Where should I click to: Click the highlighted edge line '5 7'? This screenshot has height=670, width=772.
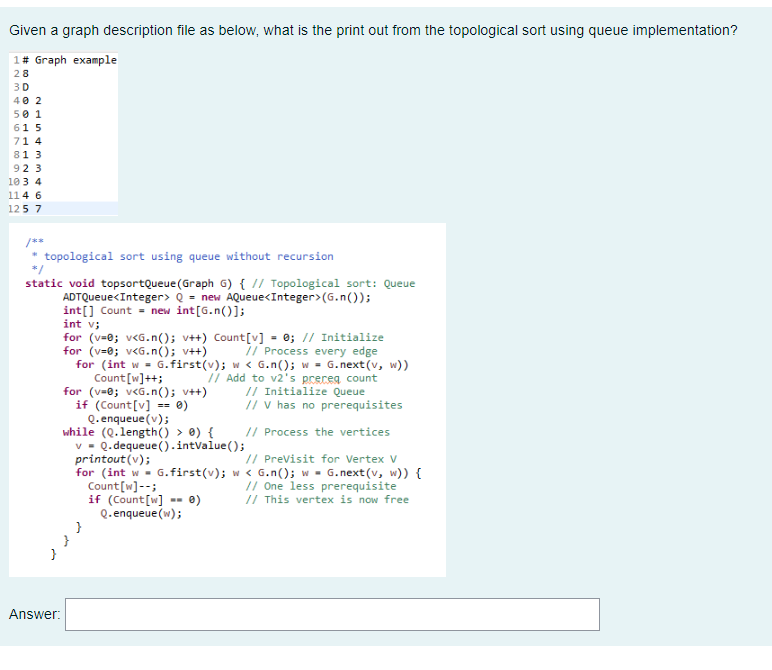coord(32,209)
